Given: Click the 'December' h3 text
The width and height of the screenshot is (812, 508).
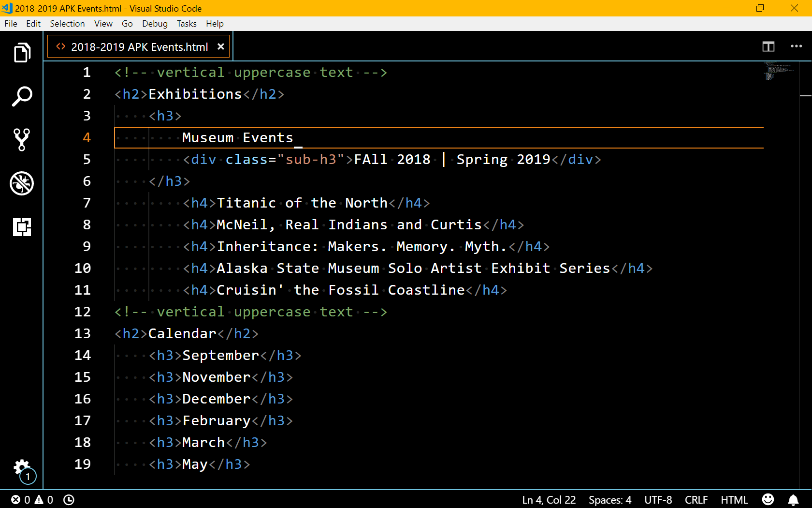Looking at the screenshot, I should (217, 399).
